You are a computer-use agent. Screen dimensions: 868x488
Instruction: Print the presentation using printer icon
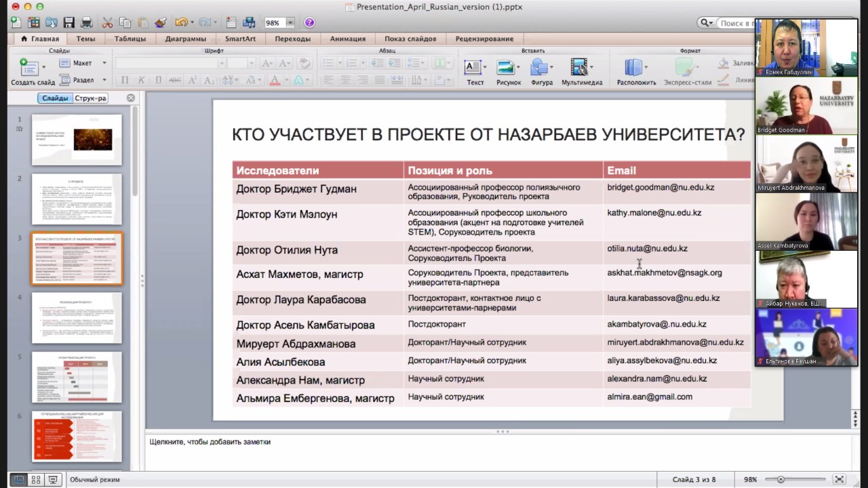(87, 22)
